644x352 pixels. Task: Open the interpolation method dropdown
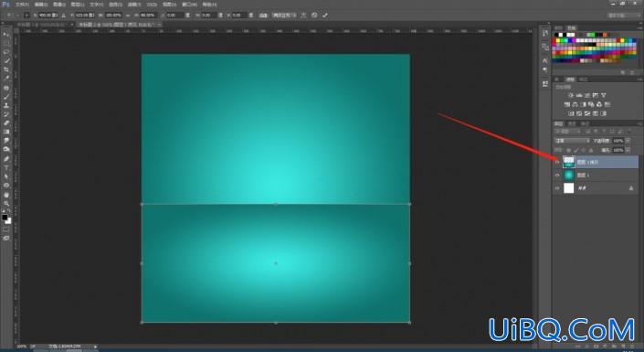[x=283, y=16]
